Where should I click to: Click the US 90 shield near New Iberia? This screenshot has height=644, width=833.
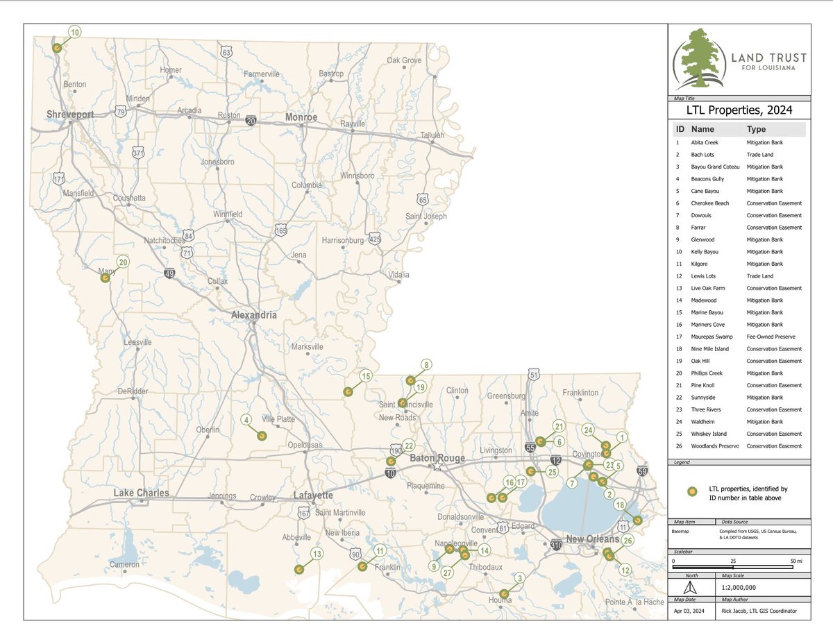point(355,554)
